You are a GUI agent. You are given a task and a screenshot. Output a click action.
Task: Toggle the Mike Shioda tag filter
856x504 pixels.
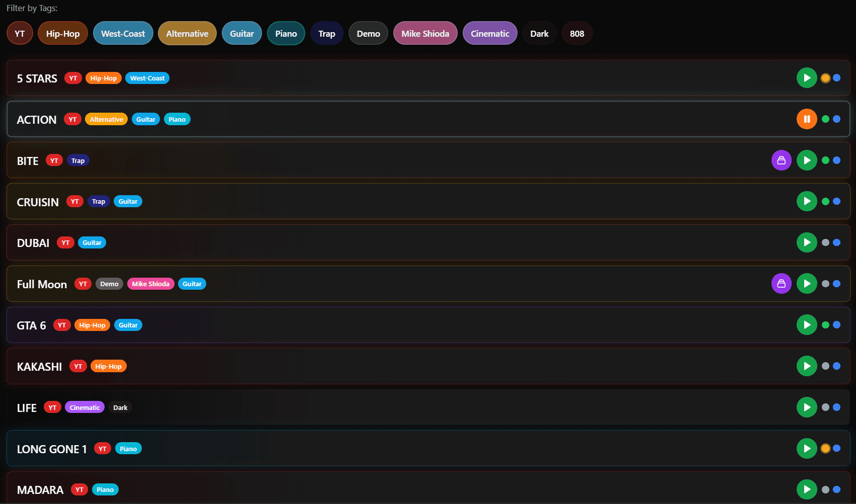[425, 34]
